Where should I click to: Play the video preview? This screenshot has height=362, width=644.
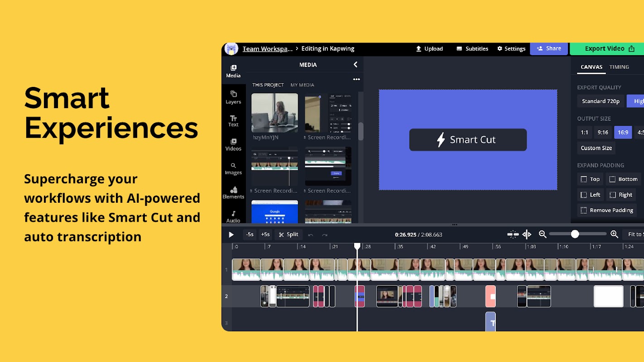231,234
